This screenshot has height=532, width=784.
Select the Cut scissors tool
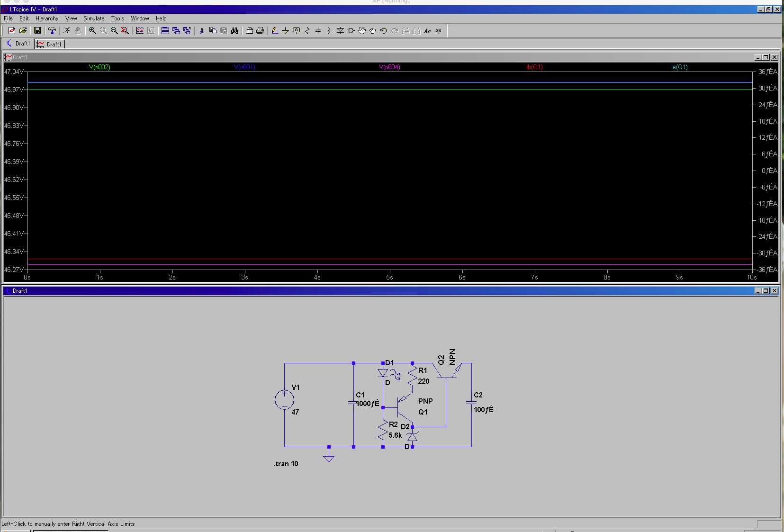click(202, 31)
